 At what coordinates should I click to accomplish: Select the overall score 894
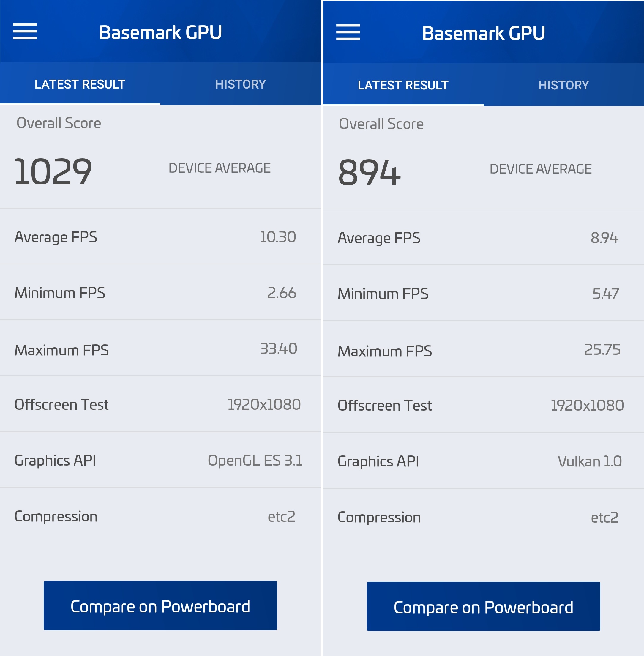369,173
